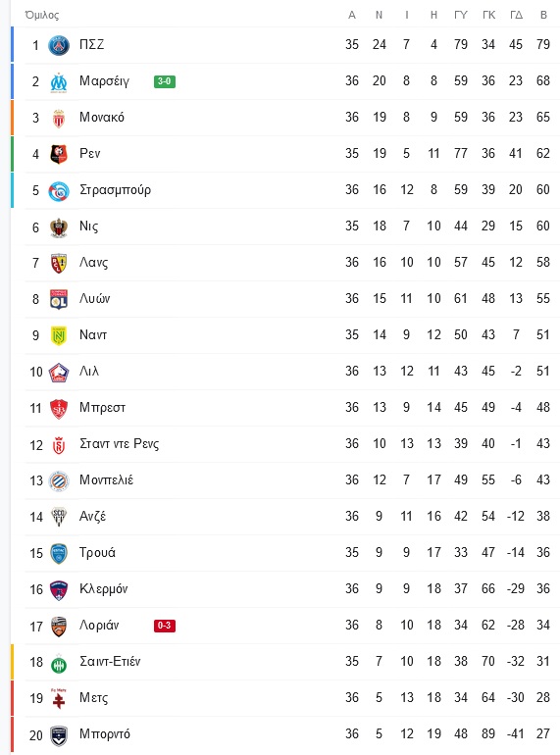The width and height of the screenshot is (560, 755).
Task: Select the Monaco team crest
Action: [59, 118]
